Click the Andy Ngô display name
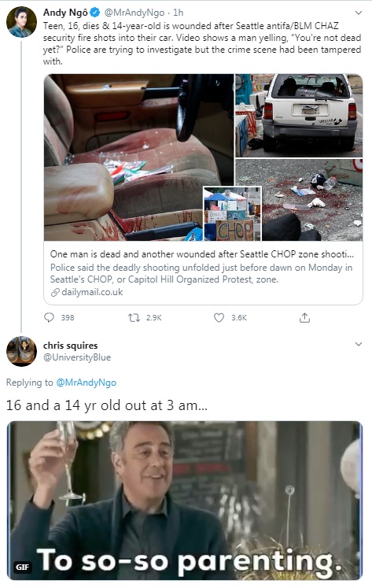 65,13
